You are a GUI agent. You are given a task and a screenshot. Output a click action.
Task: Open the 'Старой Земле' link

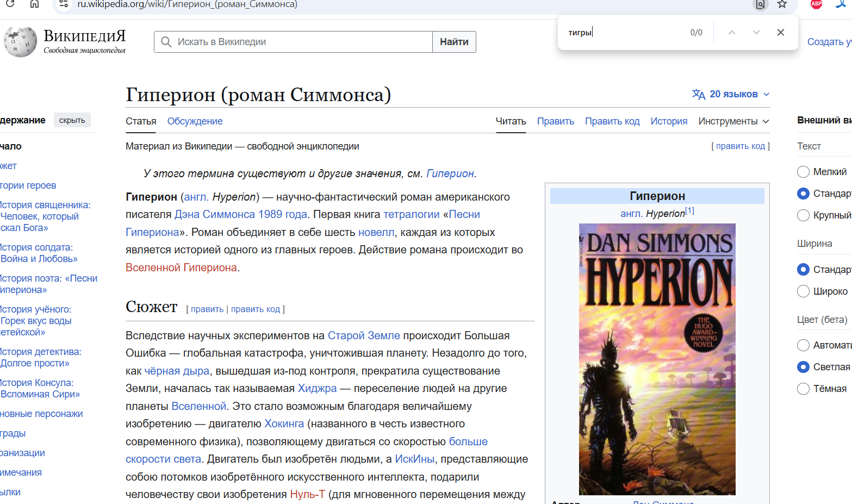coord(364,335)
